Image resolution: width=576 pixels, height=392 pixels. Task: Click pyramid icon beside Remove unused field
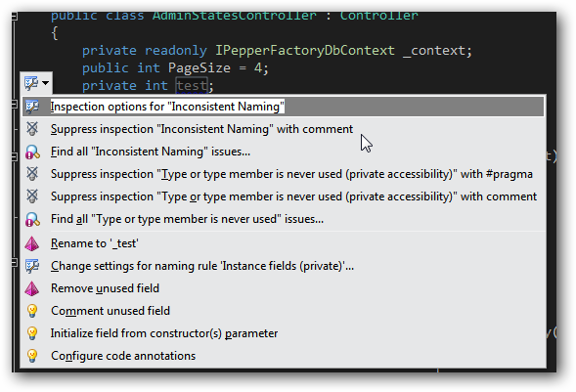pos(32,288)
